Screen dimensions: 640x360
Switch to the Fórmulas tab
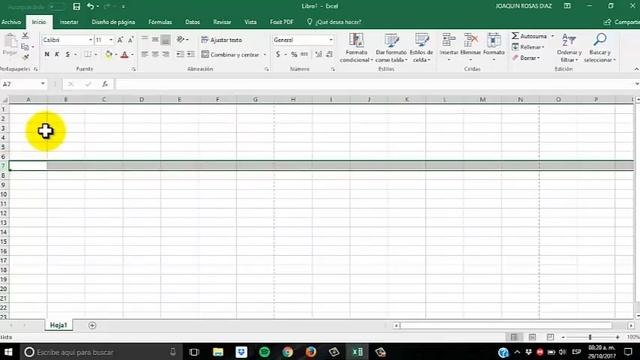[x=160, y=22]
